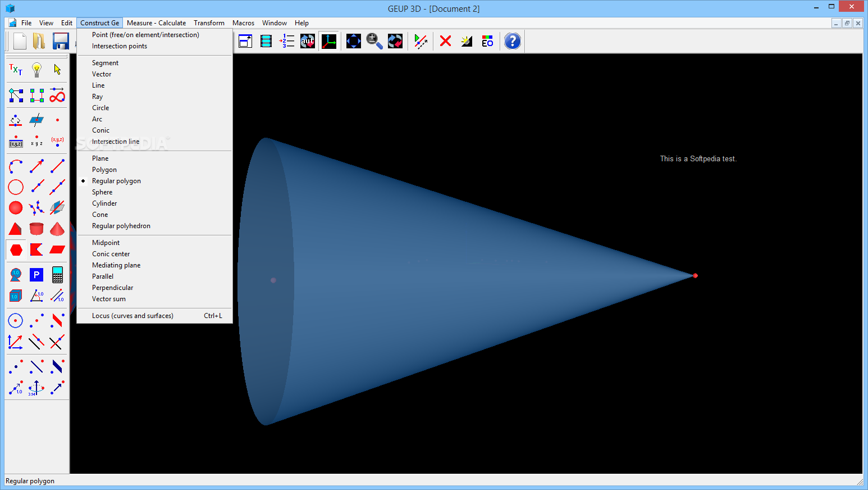Screen dimensions: 868x490
Task: Click Locus (curves and surfaces) entry
Action: [154, 316]
